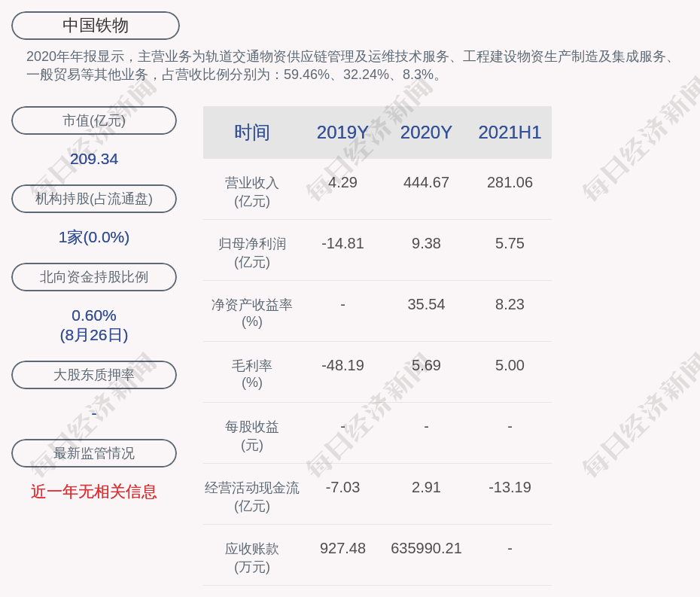Click the 4.29 revenue cell

[342, 183]
